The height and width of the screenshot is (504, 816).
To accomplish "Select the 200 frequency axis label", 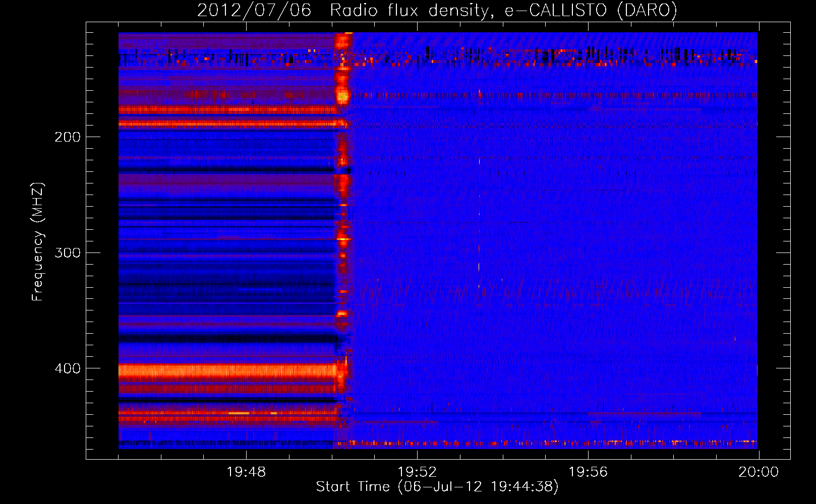I will point(68,137).
